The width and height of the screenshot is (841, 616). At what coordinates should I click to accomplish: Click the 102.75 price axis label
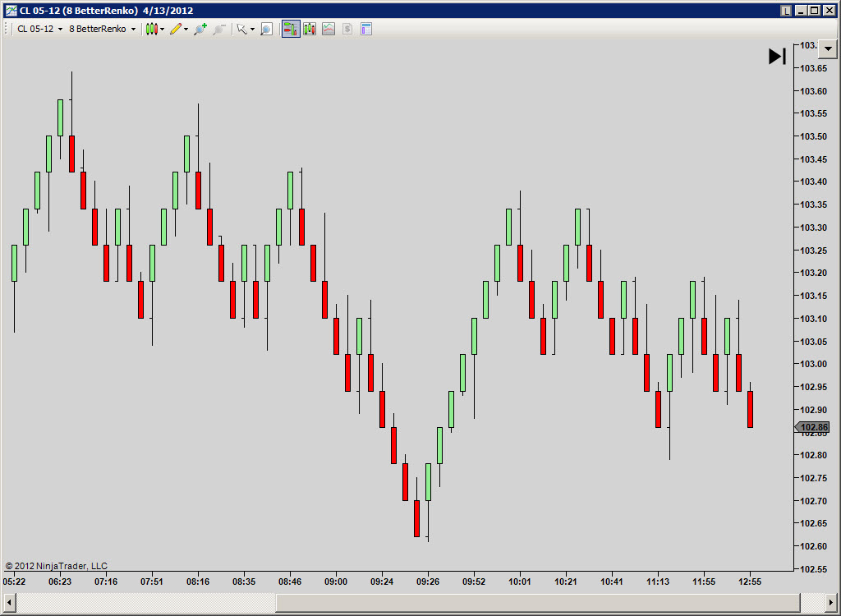[x=813, y=478]
